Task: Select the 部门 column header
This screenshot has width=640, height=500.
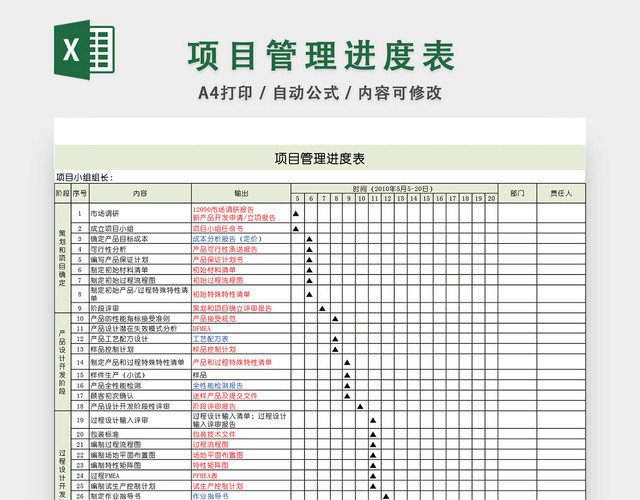Action: (517, 193)
